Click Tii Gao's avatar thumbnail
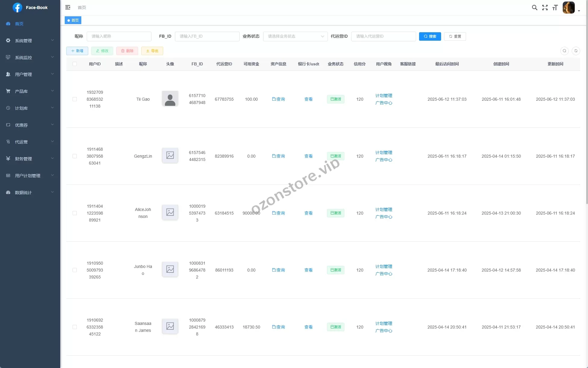 coord(170,99)
